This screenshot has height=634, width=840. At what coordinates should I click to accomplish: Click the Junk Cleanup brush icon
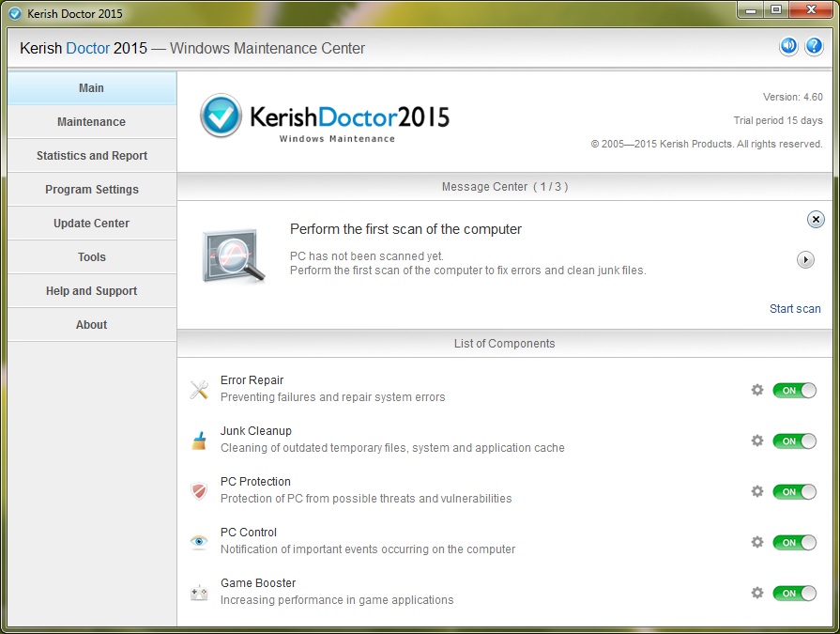coord(199,441)
